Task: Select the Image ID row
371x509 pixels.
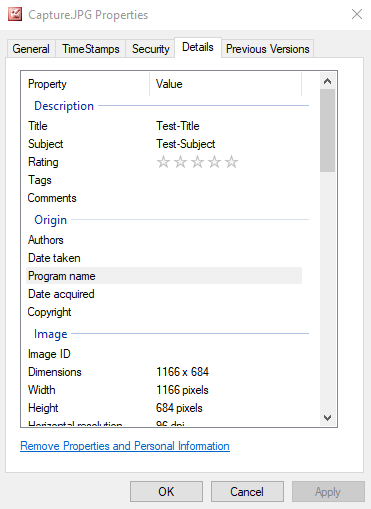Action: click(x=164, y=354)
